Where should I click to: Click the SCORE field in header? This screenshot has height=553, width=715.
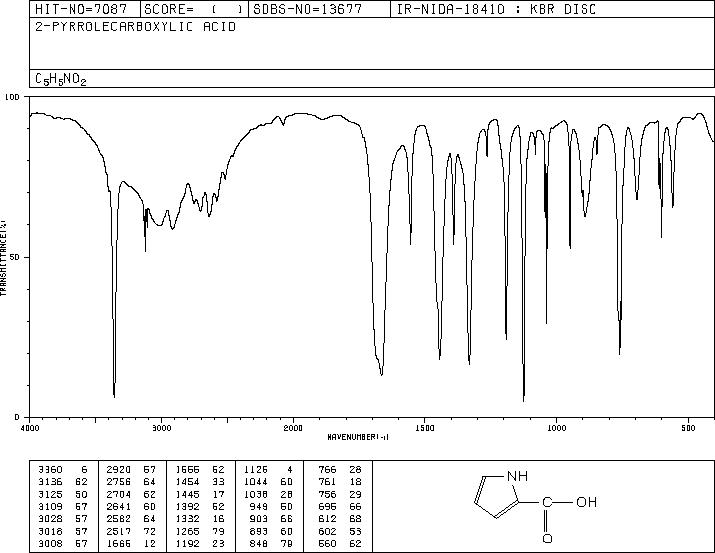[194, 9]
